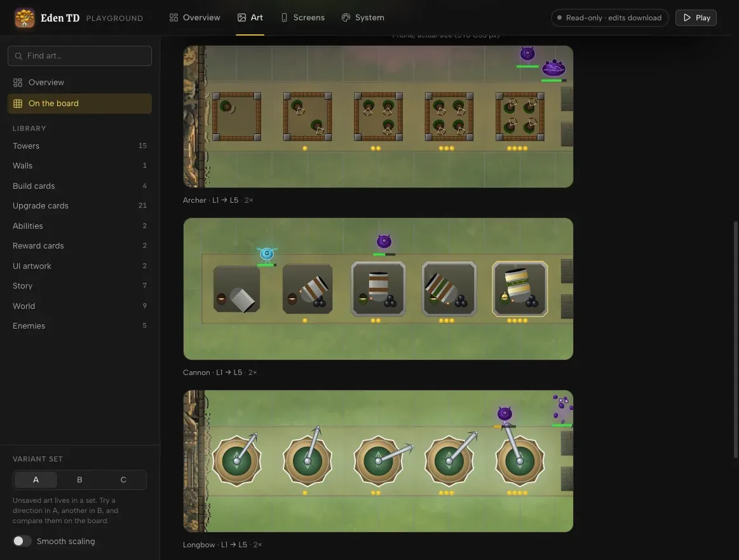Click the Read-only edits download badge

coord(609,18)
